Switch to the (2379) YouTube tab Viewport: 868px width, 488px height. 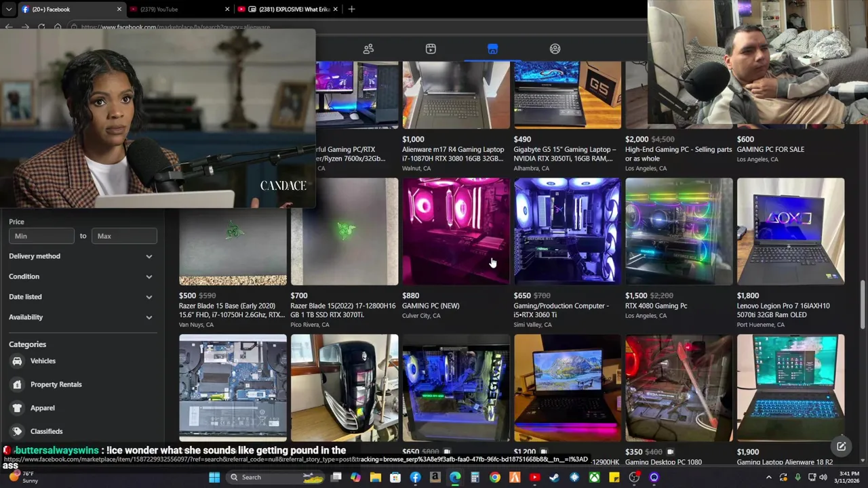tap(180, 9)
